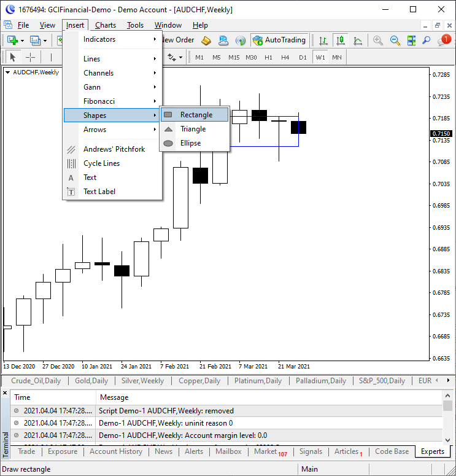
Task: Close the Terminal panel with X
Action: pyautogui.click(x=5, y=393)
